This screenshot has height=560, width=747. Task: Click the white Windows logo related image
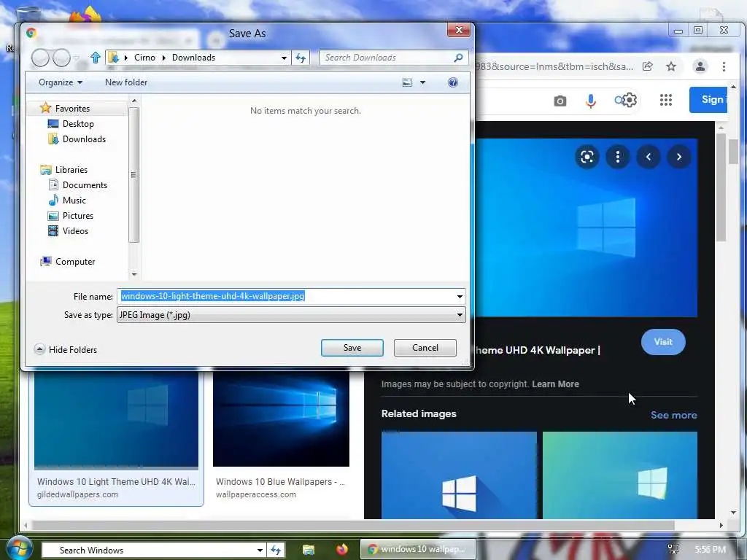click(459, 475)
